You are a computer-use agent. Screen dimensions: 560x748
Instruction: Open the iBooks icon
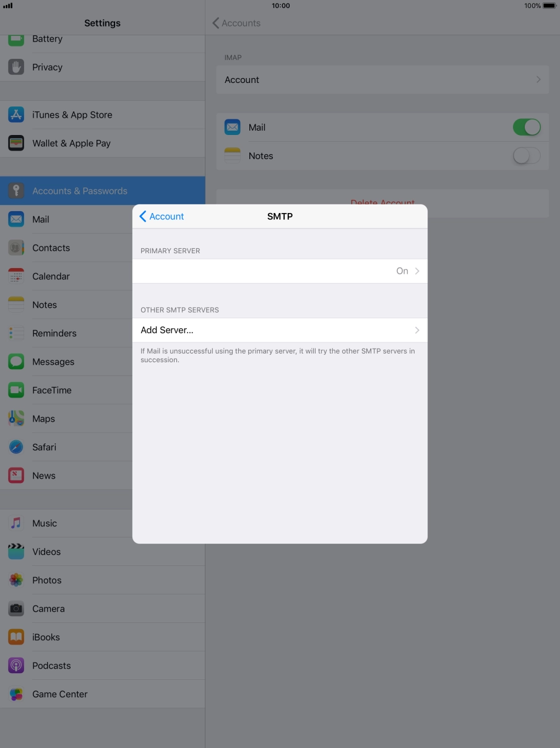[x=16, y=637]
